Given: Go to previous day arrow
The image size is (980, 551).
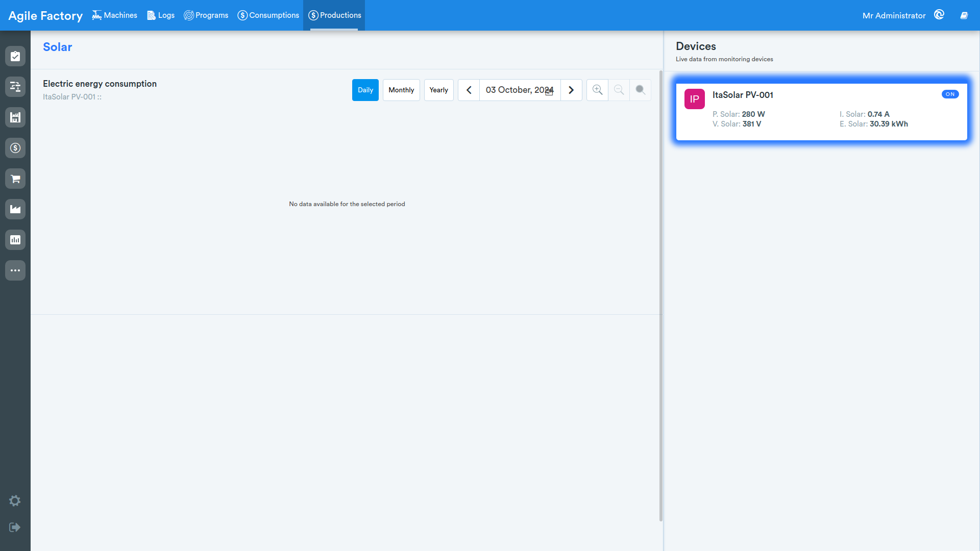Looking at the screenshot, I should pyautogui.click(x=469, y=90).
